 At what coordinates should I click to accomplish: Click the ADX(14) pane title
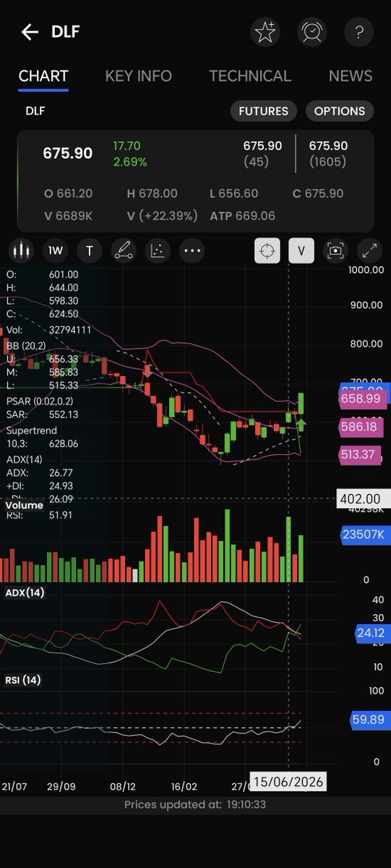pos(25,592)
